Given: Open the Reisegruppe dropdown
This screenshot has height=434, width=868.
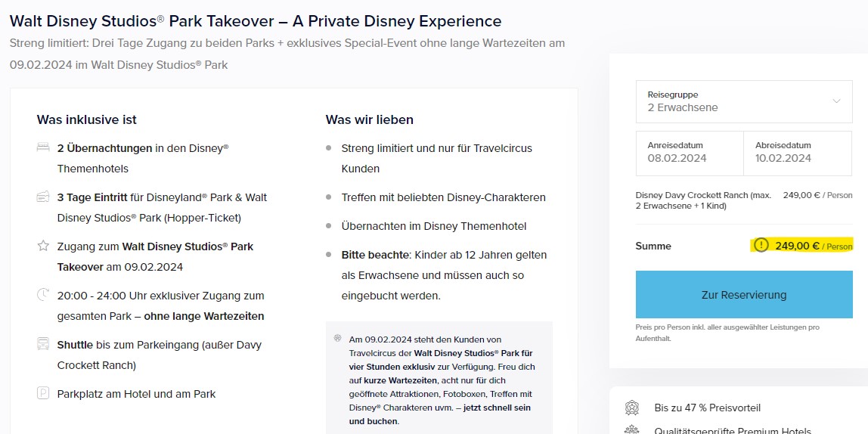Looking at the screenshot, I should coord(744,102).
